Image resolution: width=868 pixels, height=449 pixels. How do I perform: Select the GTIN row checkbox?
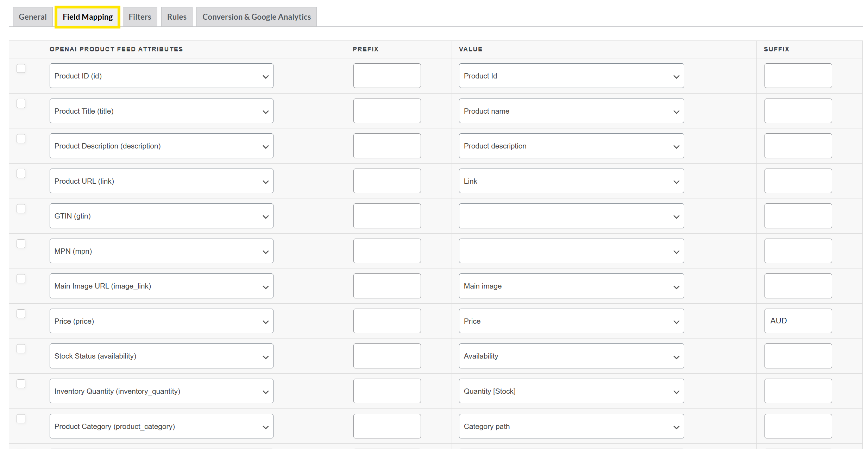click(21, 209)
